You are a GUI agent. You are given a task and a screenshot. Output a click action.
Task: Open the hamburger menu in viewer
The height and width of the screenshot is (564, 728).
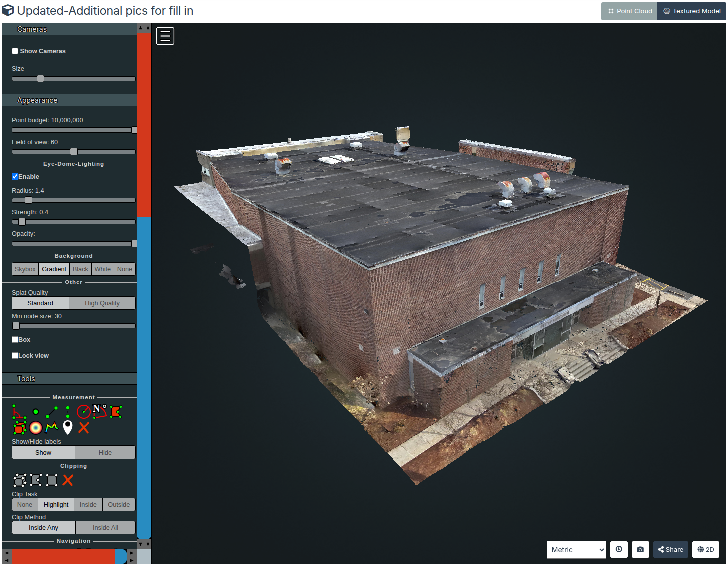click(x=165, y=36)
